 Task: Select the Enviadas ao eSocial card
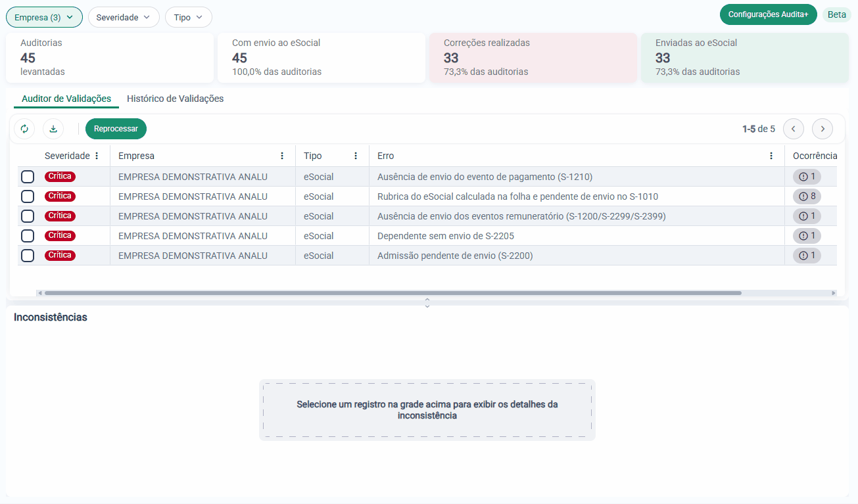click(745, 58)
